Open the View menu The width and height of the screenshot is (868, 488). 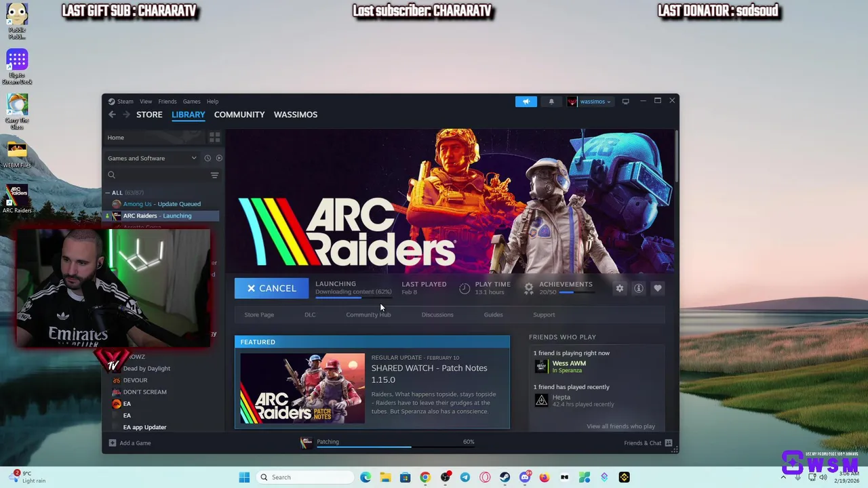point(146,102)
